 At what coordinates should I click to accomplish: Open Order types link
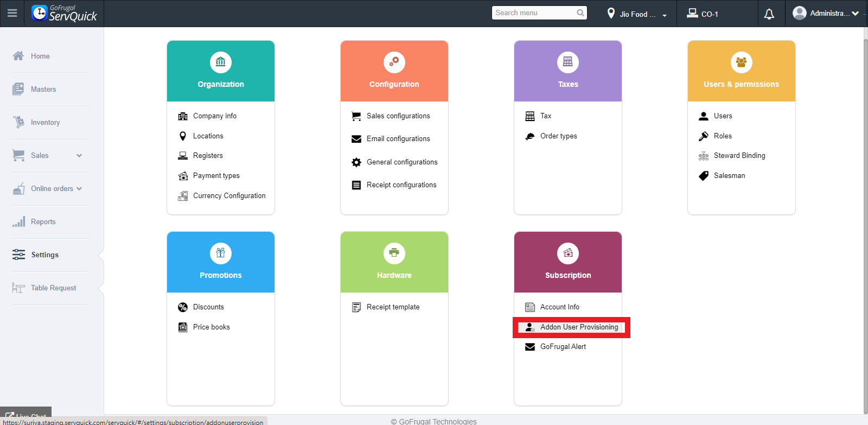coord(559,136)
